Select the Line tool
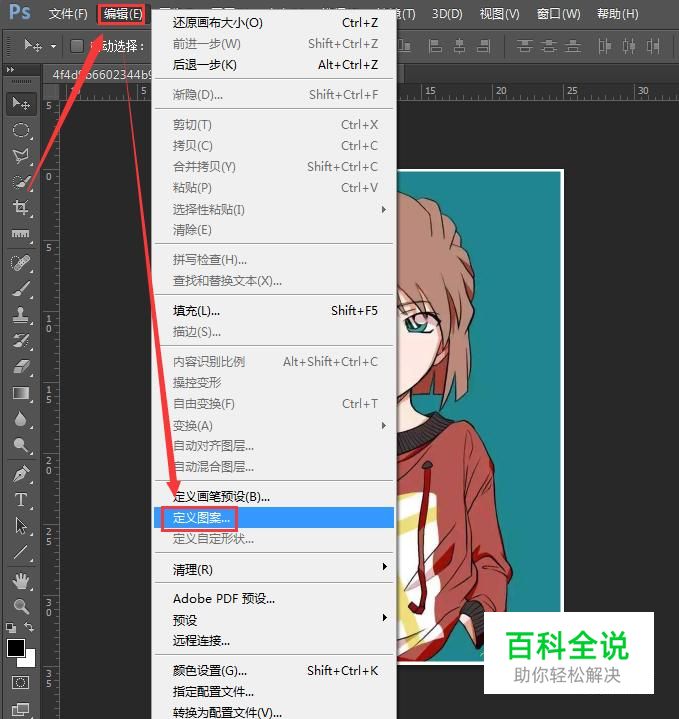The height and width of the screenshot is (719, 679). [x=21, y=552]
